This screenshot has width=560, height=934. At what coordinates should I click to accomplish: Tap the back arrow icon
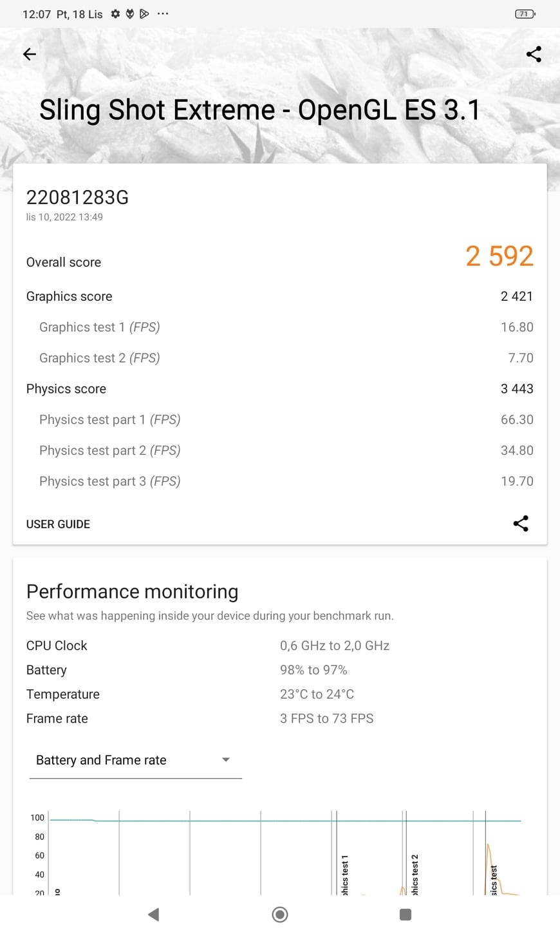click(30, 54)
